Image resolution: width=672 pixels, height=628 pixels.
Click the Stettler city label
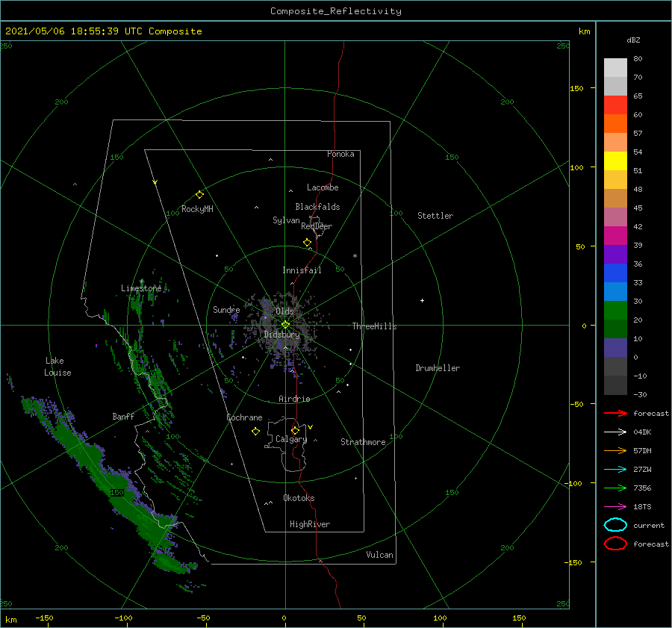435,216
